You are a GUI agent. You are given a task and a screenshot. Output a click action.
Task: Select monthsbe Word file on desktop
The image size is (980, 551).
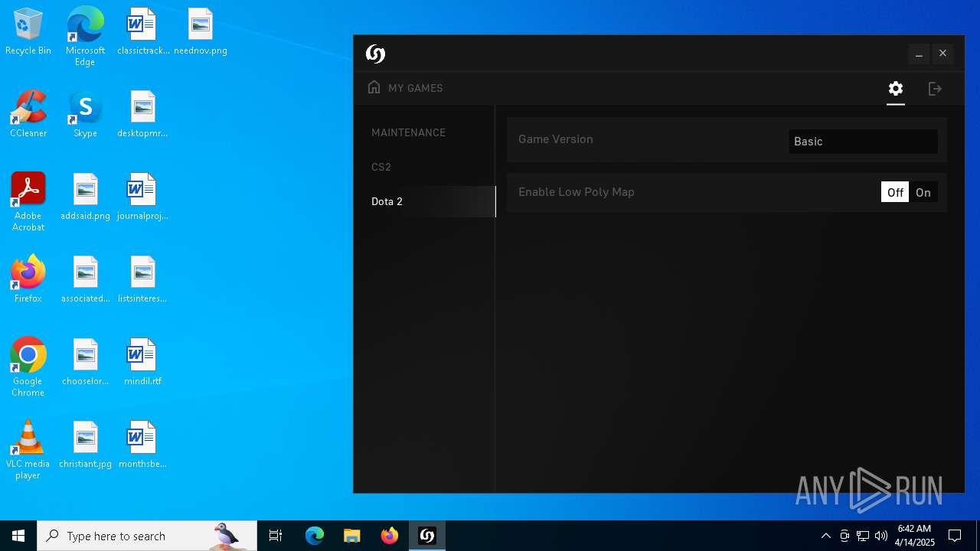point(142,445)
